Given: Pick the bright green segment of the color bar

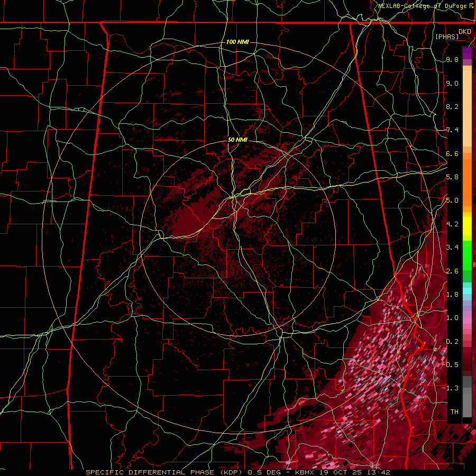Looking at the screenshot, I should 467,255.
